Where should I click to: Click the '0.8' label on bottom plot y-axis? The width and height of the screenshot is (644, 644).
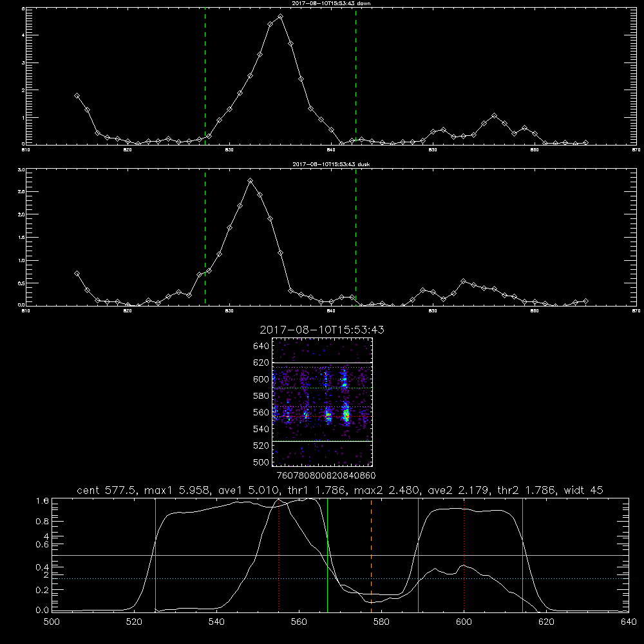click(43, 521)
